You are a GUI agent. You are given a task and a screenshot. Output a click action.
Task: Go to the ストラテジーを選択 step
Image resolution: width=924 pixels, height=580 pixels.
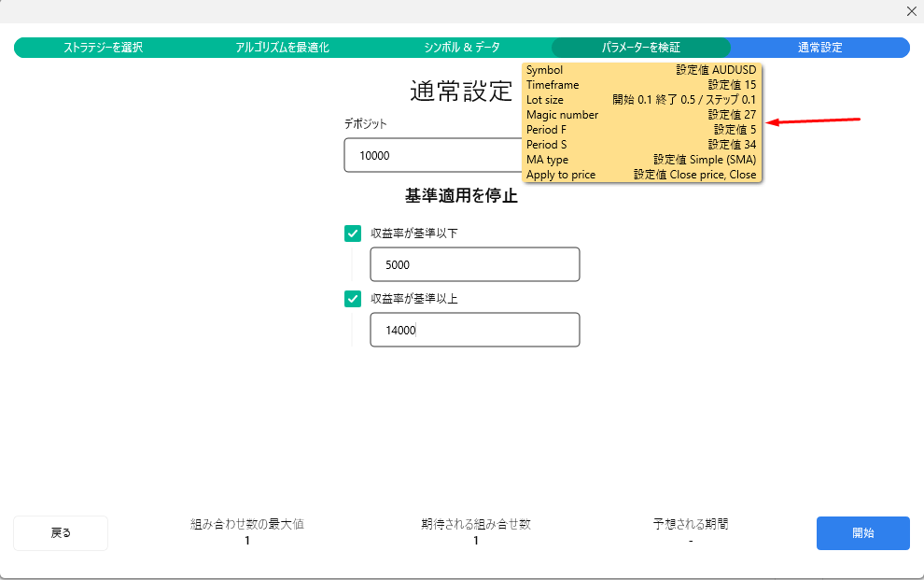(103, 48)
